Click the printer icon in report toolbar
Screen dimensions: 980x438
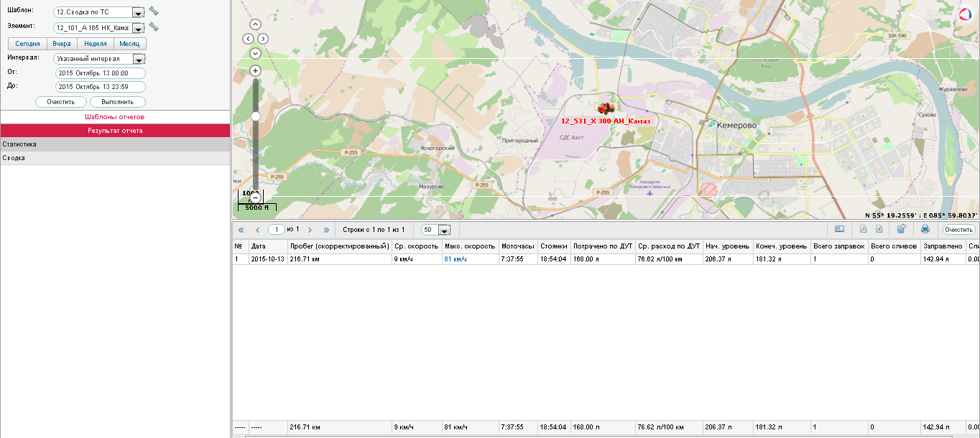pos(925,230)
